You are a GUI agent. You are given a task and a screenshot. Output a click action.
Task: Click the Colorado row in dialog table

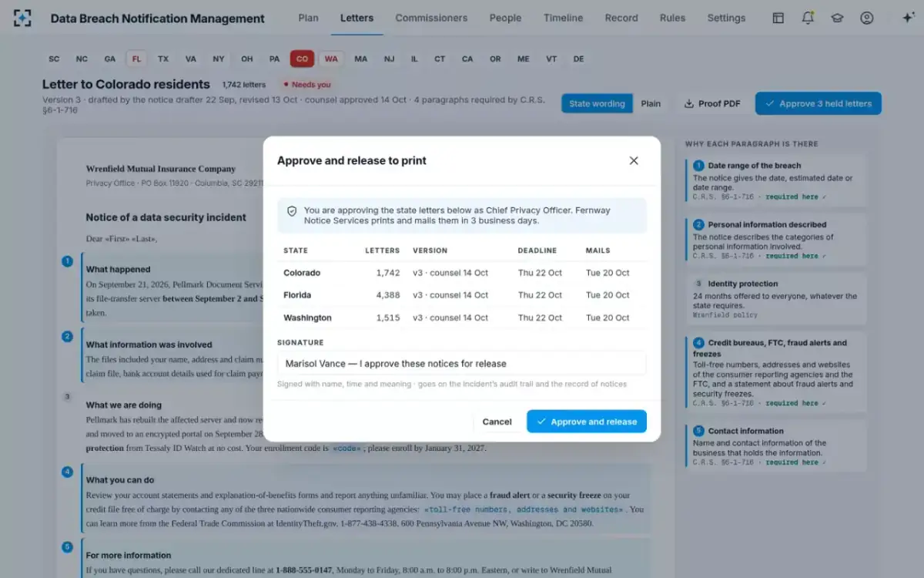pyautogui.click(x=462, y=273)
